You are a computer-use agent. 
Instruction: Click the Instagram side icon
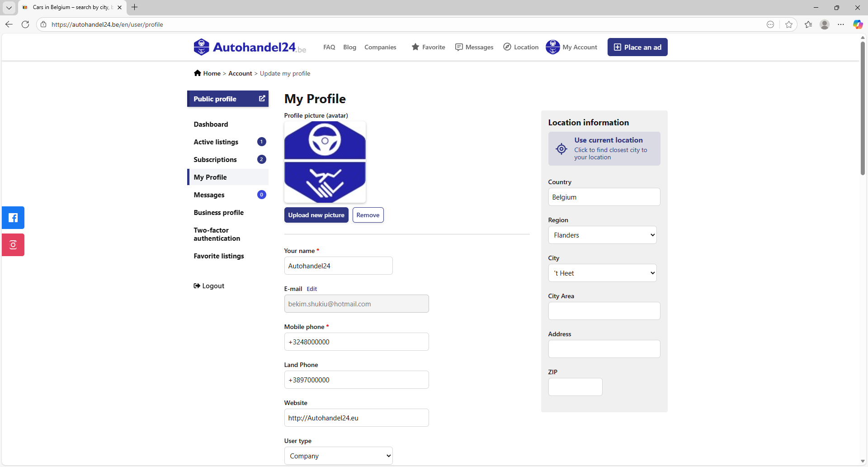[x=13, y=245]
